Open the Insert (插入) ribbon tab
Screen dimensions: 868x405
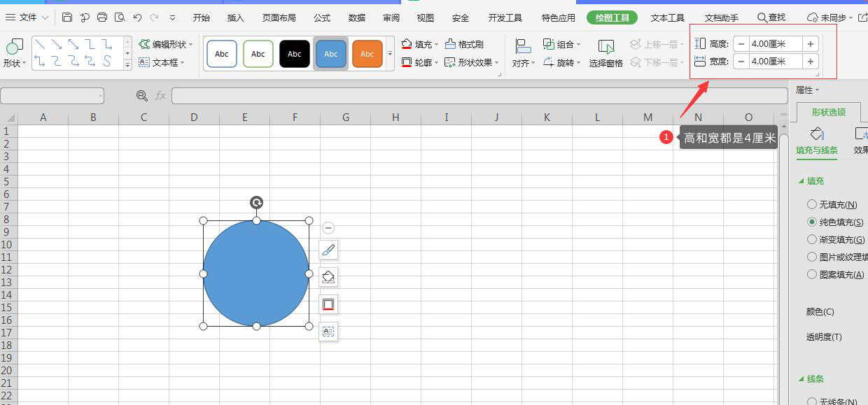[236, 17]
